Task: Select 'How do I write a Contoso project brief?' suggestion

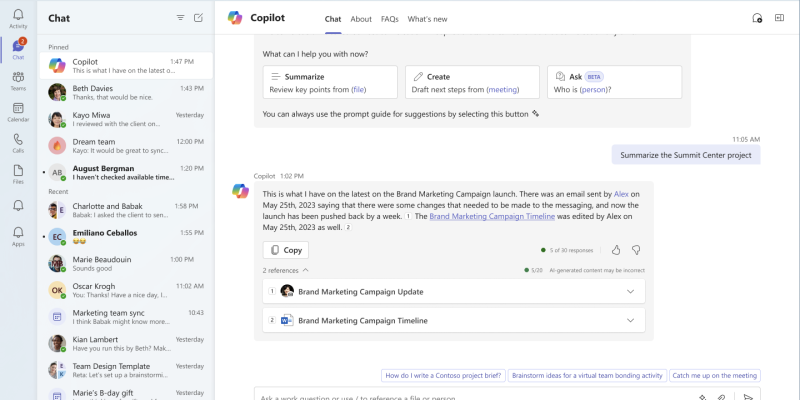Action: (x=443, y=376)
